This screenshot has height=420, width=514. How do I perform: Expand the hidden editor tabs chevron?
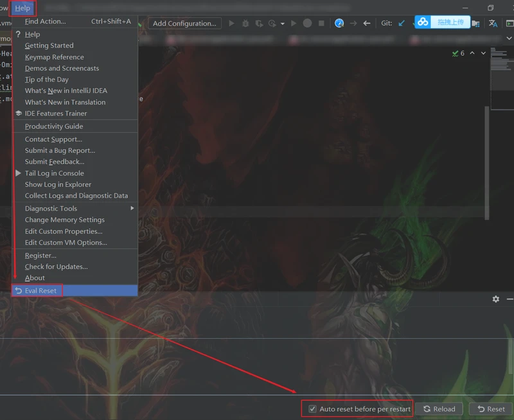click(509, 39)
